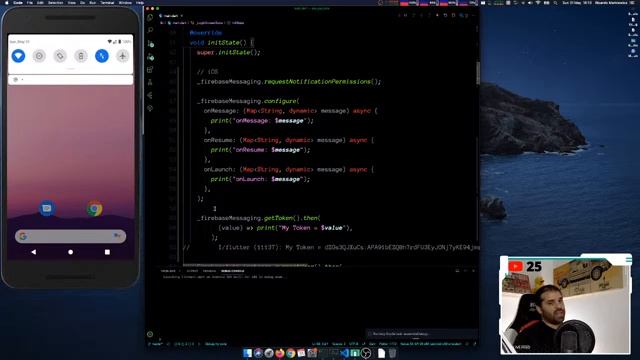Screen dimensions: 640x360
Task: Open the Help menu
Action: point(140,2)
